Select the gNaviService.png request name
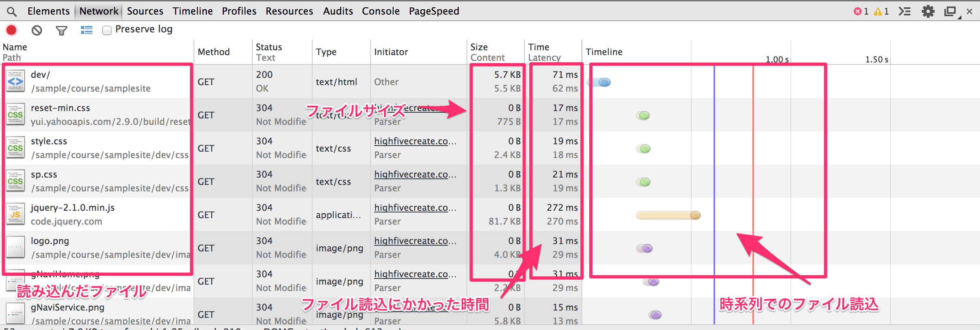980x330 pixels. coord(68,307)
